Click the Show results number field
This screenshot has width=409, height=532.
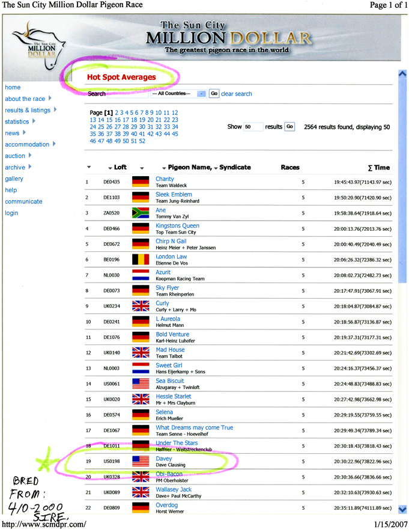(x=253, y=127)
